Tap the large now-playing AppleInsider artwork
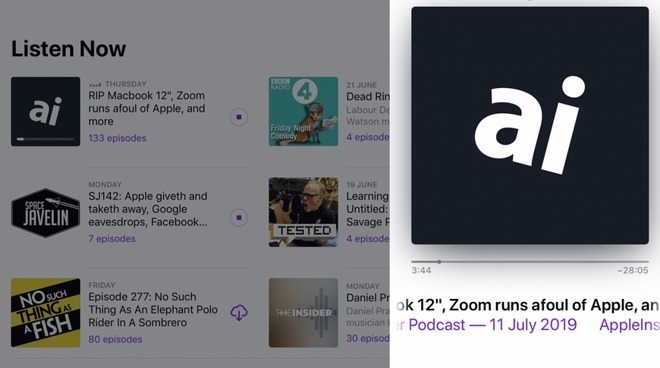This screenshot has height=368, width=660. point(530,125)
